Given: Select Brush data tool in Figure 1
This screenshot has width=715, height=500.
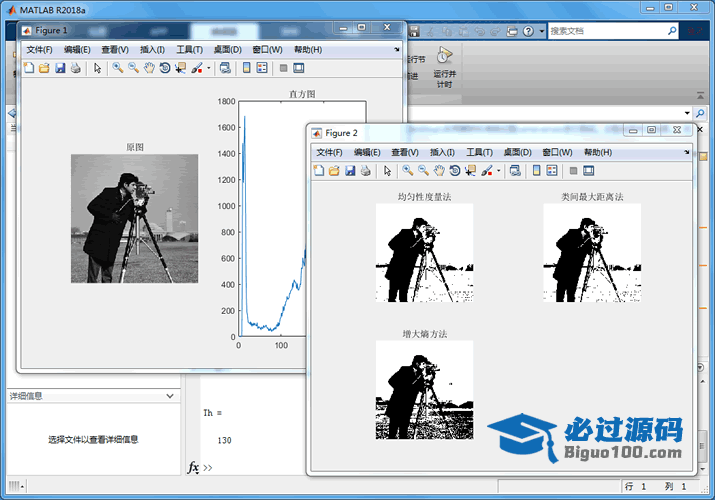Looking at the screenshot, I should pos(197,68).
